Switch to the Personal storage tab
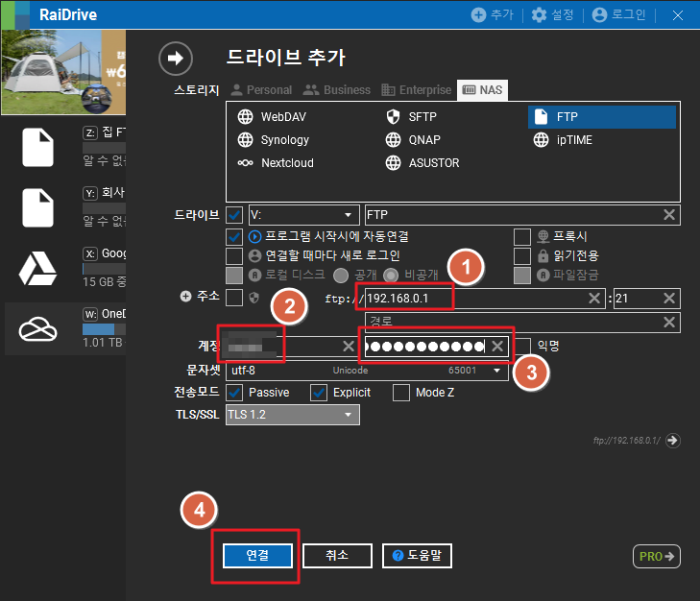The image size is (700, 601). tap(261, 89)
